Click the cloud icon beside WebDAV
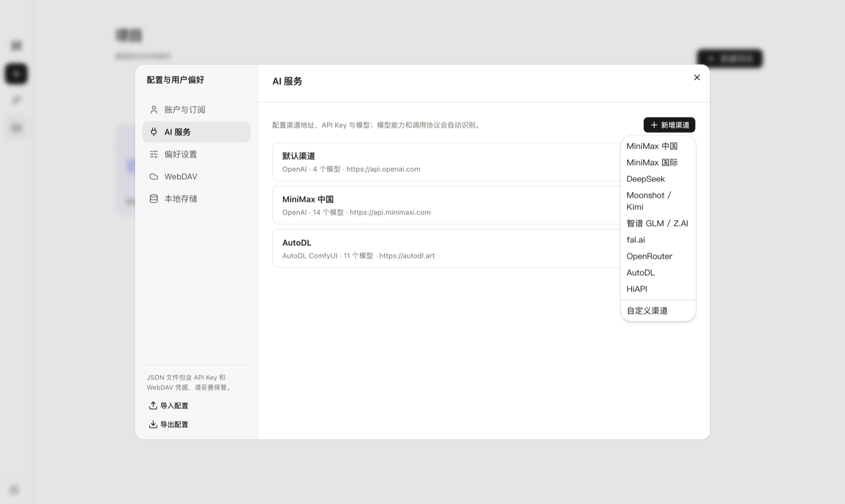This screenshot has height=504, width=845. (x=154, y=176)
